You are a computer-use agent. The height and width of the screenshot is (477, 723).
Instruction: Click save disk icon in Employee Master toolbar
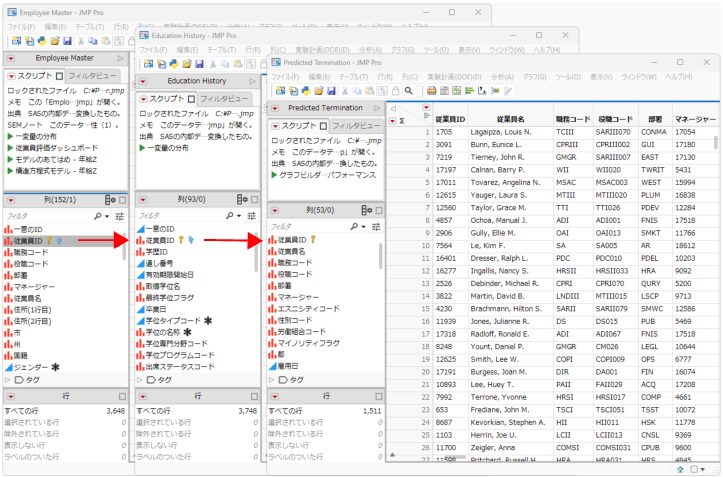(x=67, y=41)
